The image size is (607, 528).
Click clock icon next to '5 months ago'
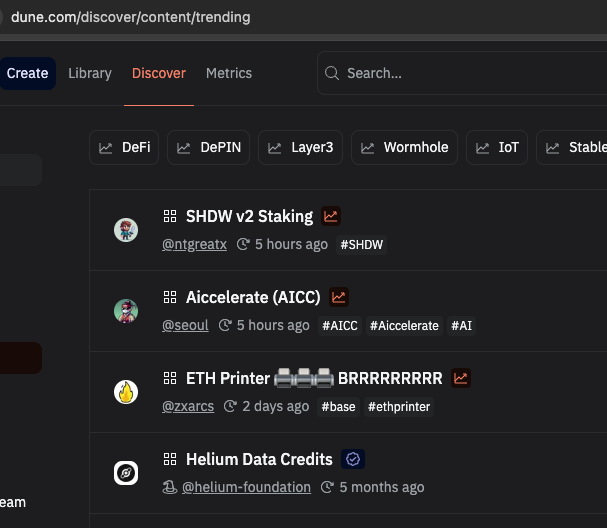[x=327, y=487]
